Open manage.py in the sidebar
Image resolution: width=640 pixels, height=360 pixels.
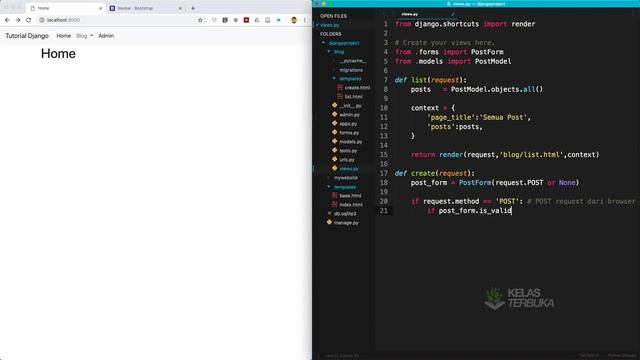coord(346,222)
